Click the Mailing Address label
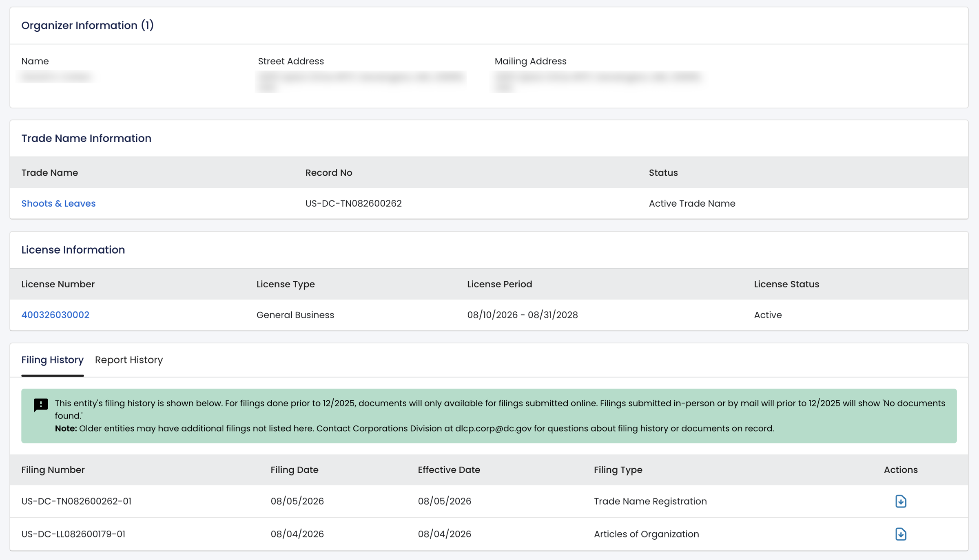979x560 pixels. pyautogui.click(x=530, y=61)
